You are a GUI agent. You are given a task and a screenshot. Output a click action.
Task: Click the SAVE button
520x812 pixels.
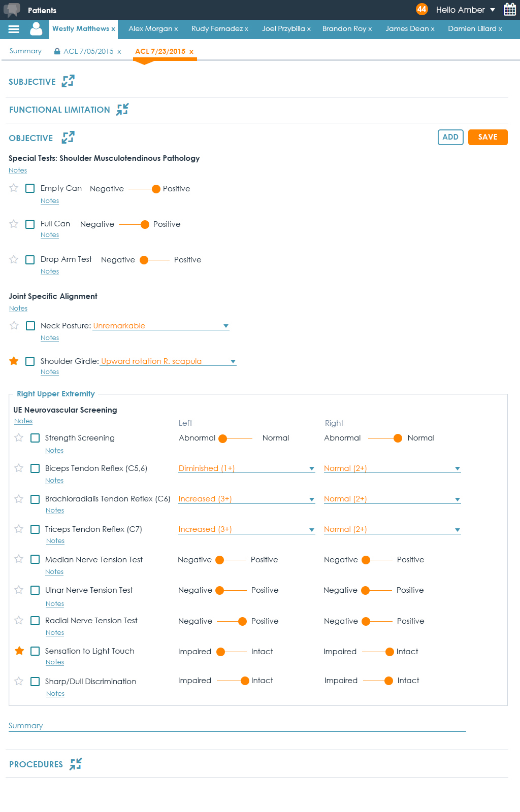488,137
